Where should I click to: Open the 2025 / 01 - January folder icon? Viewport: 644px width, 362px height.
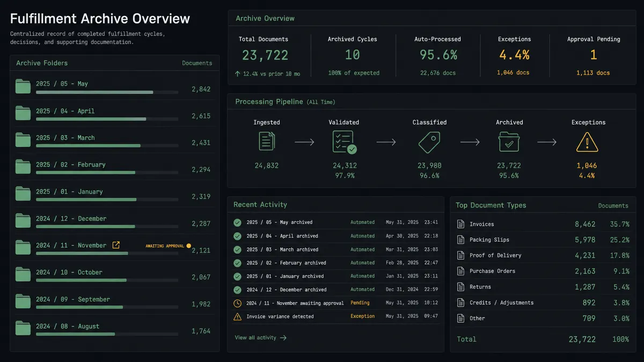click(23, 194)
